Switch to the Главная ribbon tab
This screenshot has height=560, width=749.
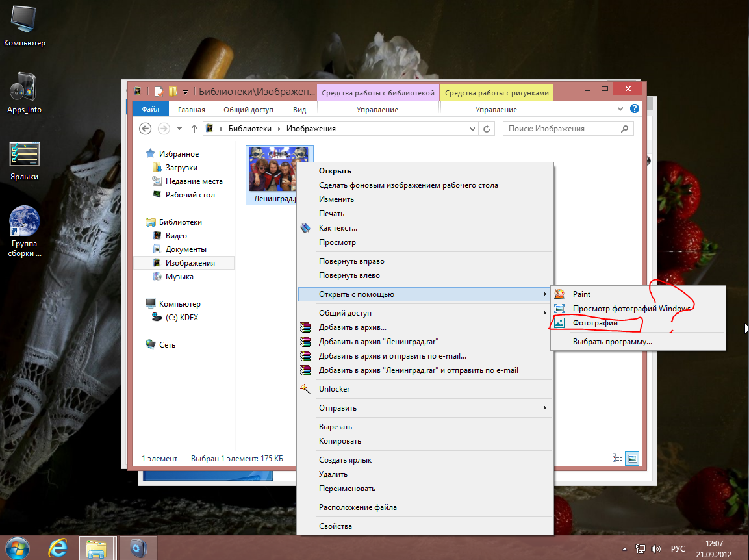coord(192,110)
